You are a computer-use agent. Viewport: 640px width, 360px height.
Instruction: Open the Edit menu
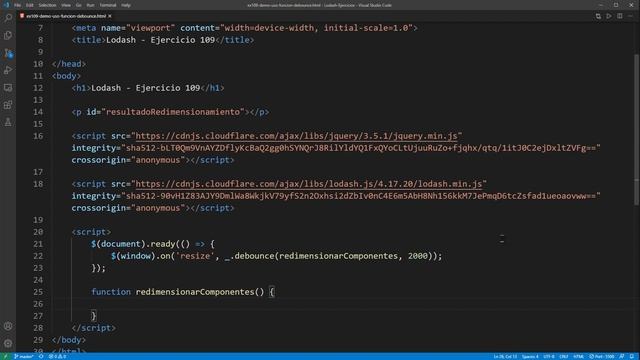tap(30, 5)
